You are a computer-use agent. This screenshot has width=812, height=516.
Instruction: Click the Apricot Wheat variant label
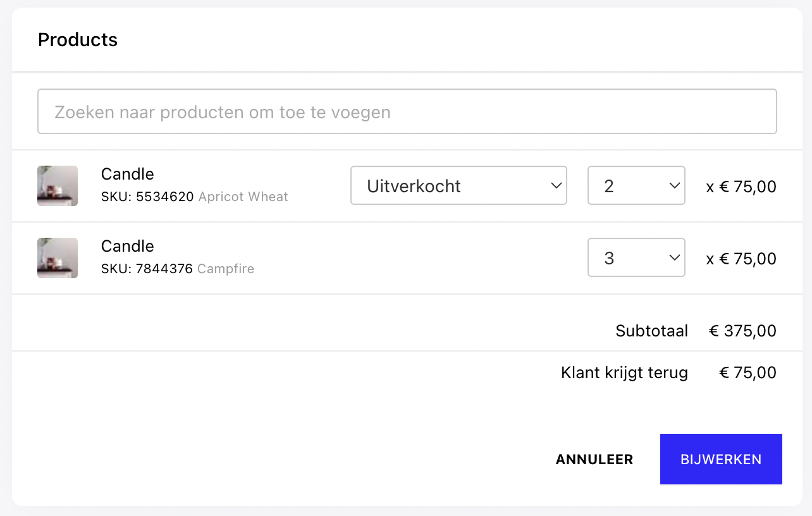[243, 197]
